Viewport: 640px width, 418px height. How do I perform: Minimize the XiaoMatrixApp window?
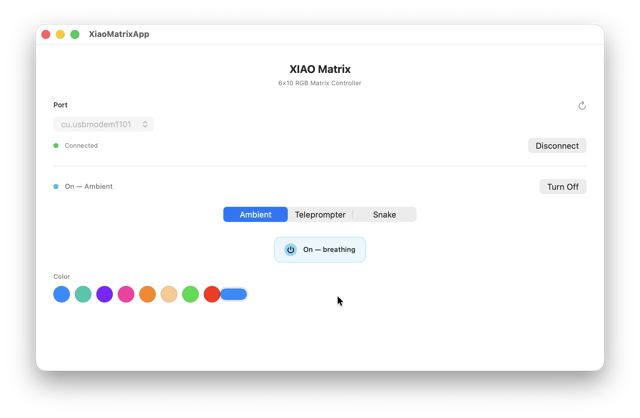pos(60,34)
